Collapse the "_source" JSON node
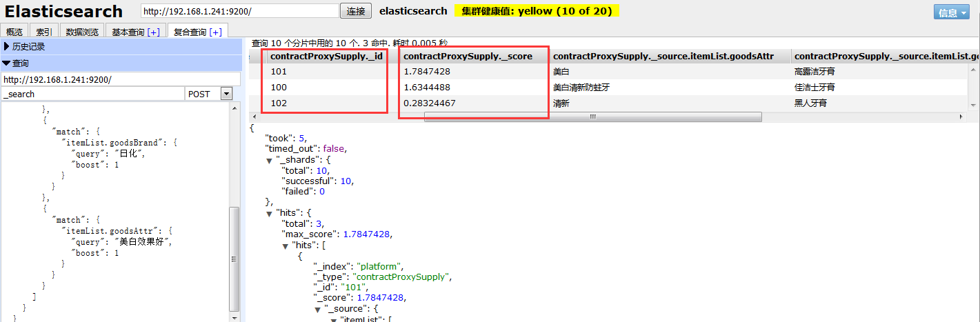Image resolution: width=980 pixels, height=322 pixels. tap(318, 309)
